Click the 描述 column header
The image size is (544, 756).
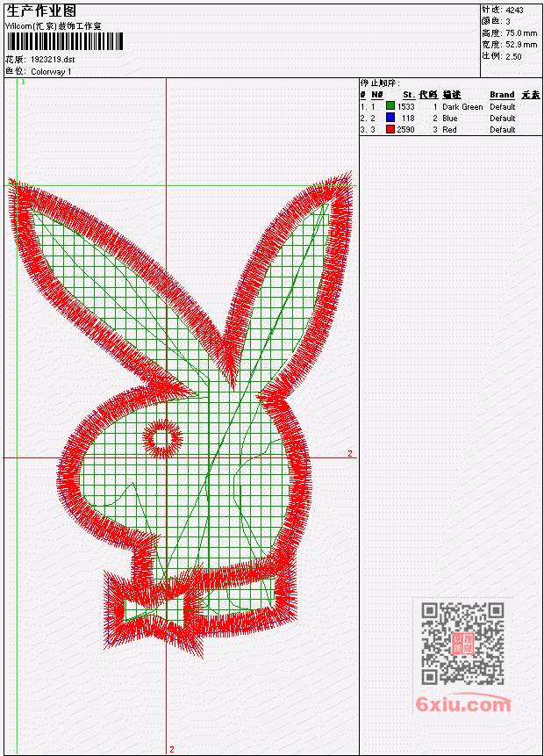(452, 95)
